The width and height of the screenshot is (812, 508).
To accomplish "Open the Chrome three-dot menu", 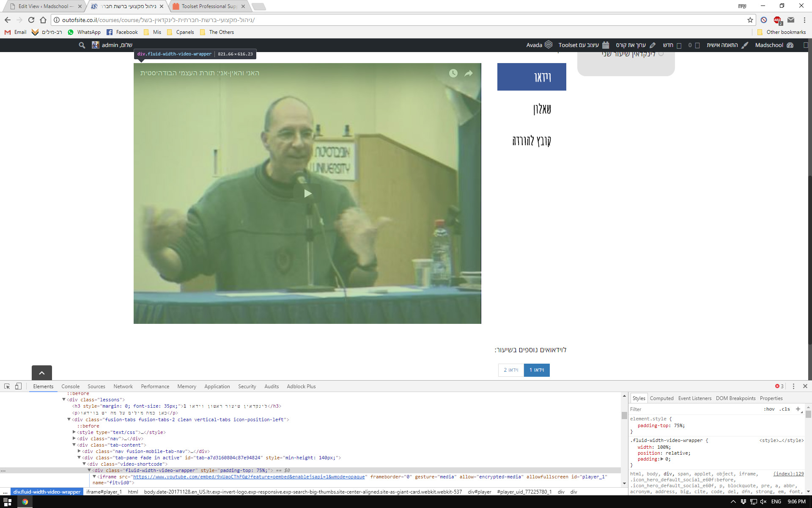I will pos(804,20).
